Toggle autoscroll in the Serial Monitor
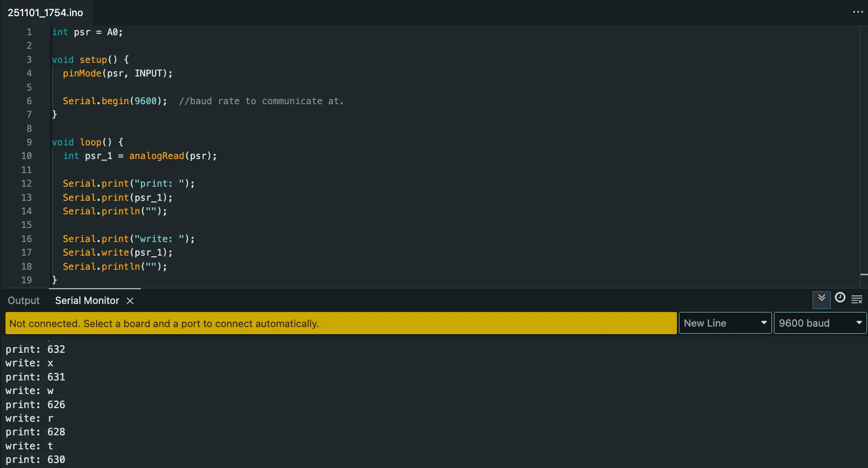Viewport: 868px width, 468px height. pyautogui.click(x=821, y=299)
